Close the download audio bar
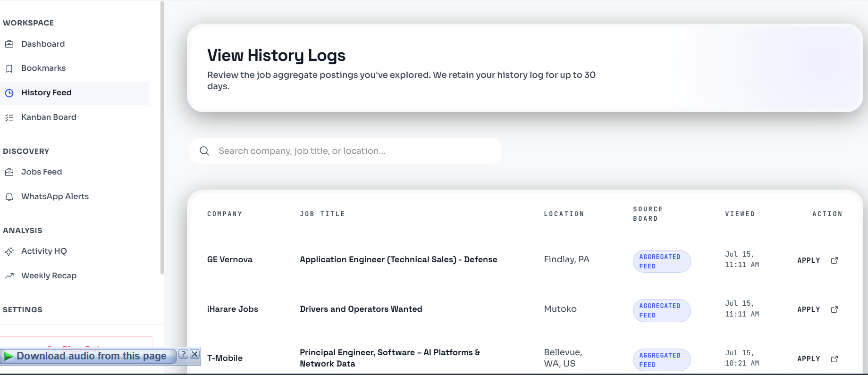The height and width of the screenshot is (375, 868). (194, 354)
